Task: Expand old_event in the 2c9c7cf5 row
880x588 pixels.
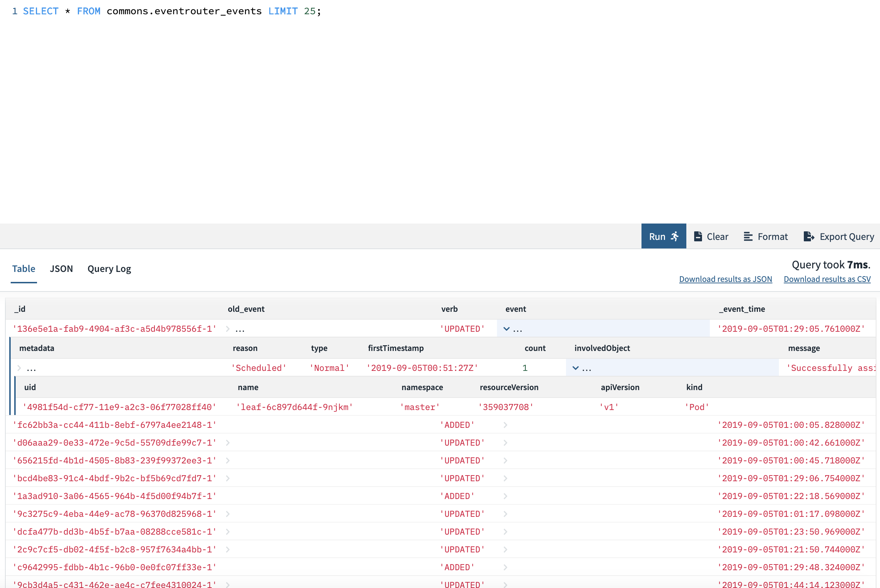Action: tap(228, 550)
